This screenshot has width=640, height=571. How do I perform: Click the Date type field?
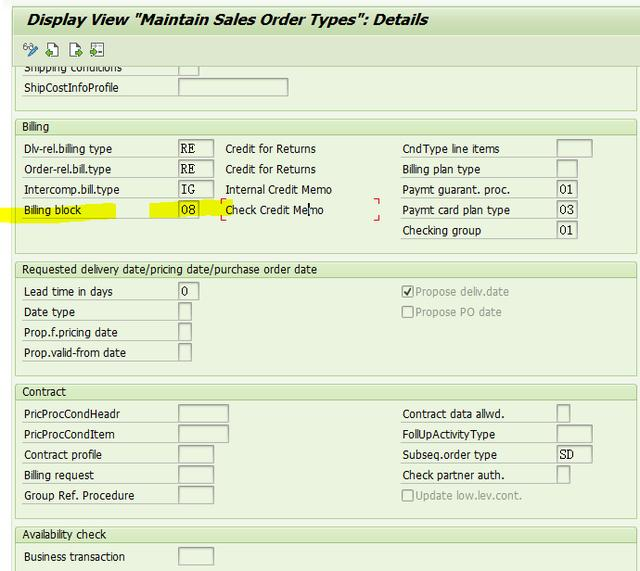[x=185, y=311]
